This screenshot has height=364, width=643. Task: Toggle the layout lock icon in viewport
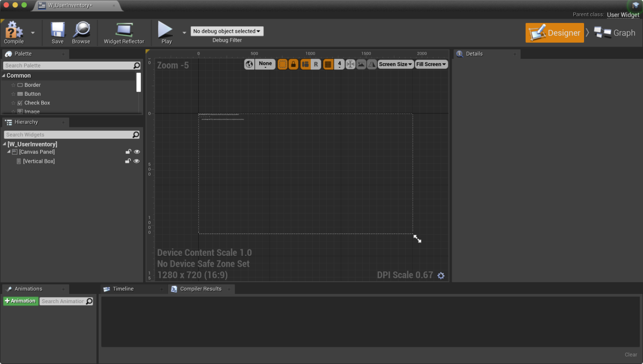293,64
